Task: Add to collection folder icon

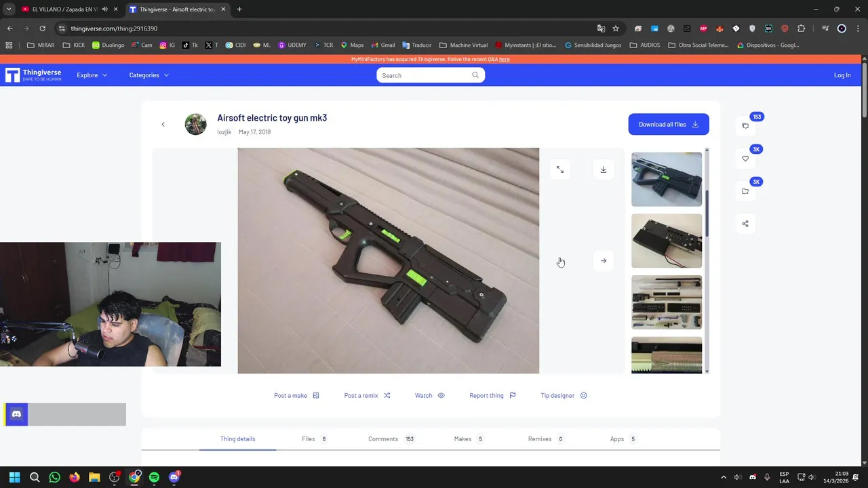Action: tap(745, 191)
